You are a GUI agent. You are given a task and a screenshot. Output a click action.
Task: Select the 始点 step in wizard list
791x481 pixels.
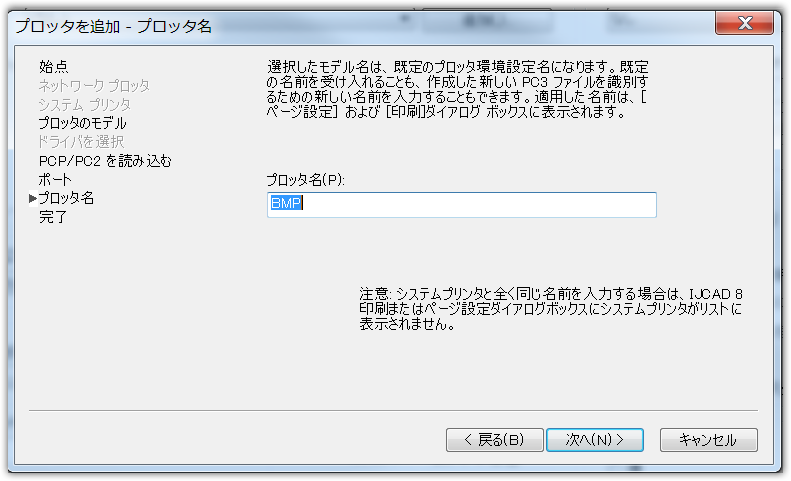point(53,67)
